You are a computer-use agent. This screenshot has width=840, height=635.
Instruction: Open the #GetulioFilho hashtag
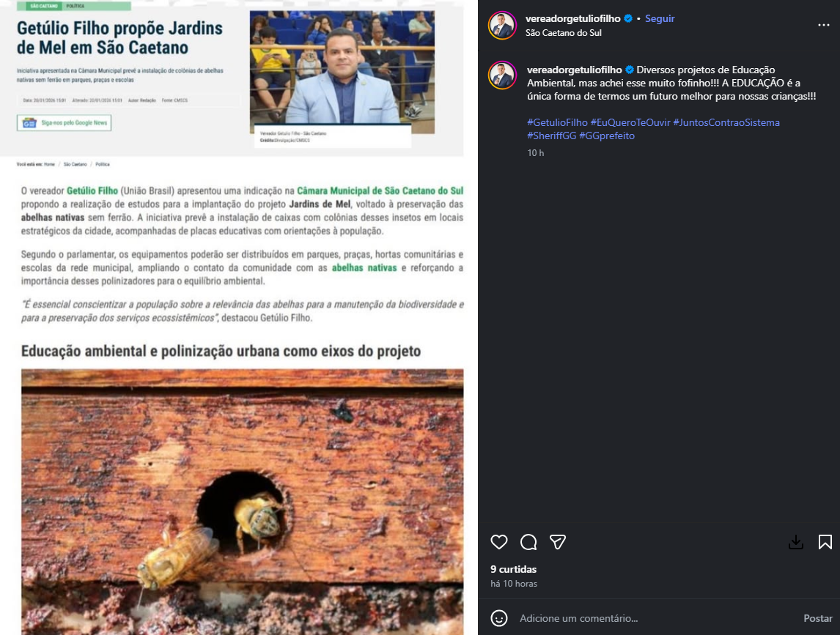pyautogui.click(x=557, y=122)
